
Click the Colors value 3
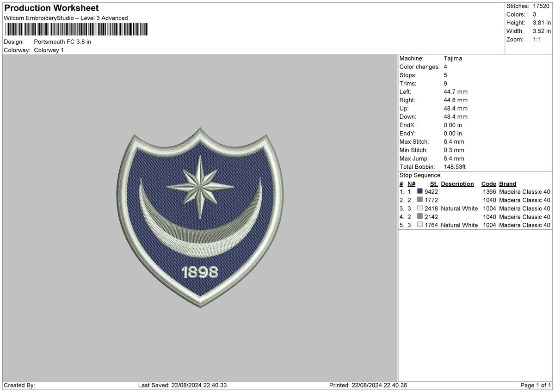[535, 14]
